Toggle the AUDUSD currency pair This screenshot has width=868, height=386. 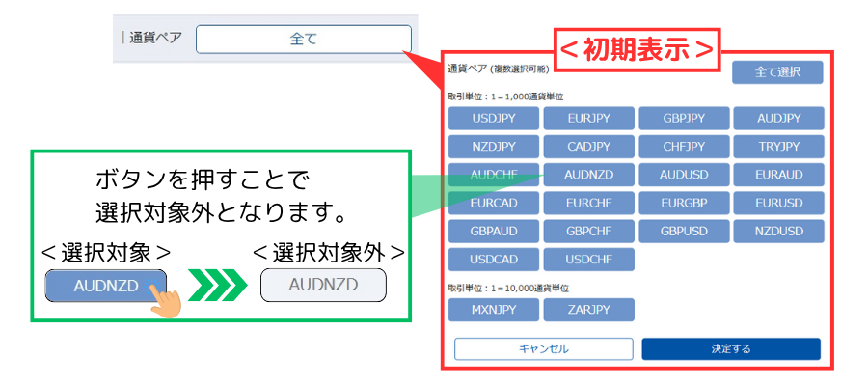point(684,175)
